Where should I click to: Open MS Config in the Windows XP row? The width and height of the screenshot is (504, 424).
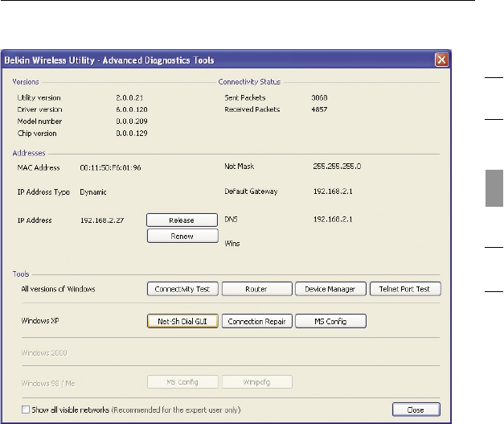coord(330,321)
